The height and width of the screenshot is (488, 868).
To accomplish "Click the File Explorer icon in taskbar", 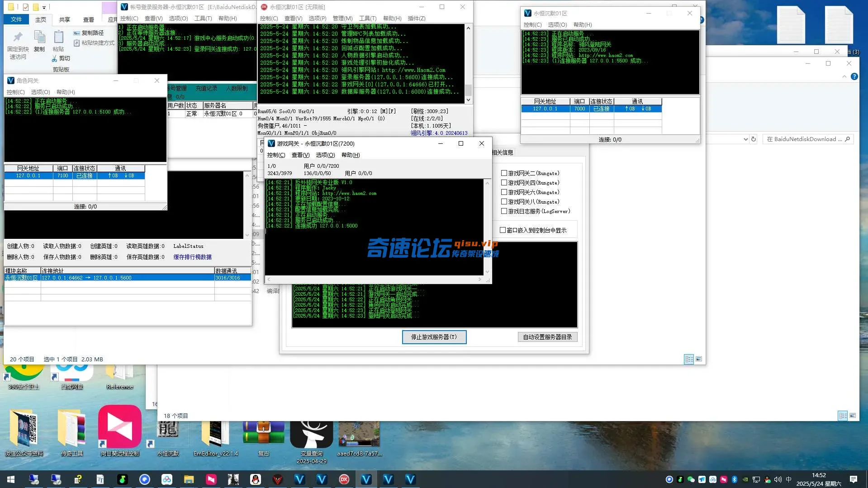I will [189, 479].
